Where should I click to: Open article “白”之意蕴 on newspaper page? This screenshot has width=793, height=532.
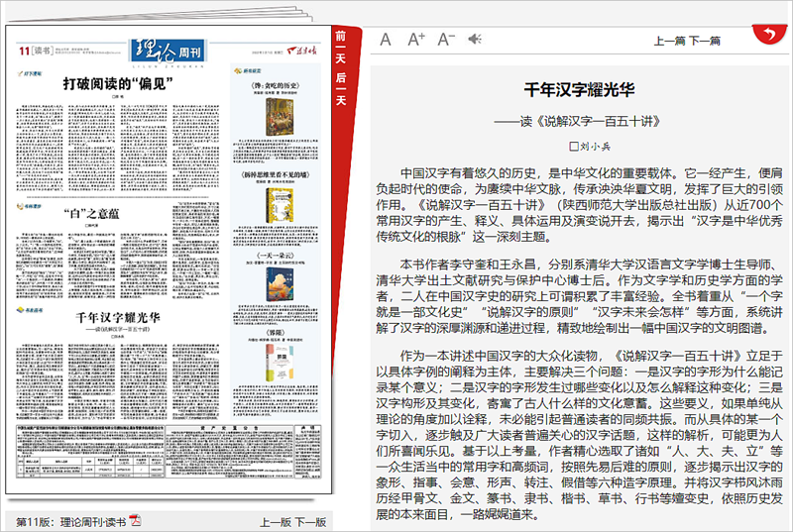click(x=91, y=214)
